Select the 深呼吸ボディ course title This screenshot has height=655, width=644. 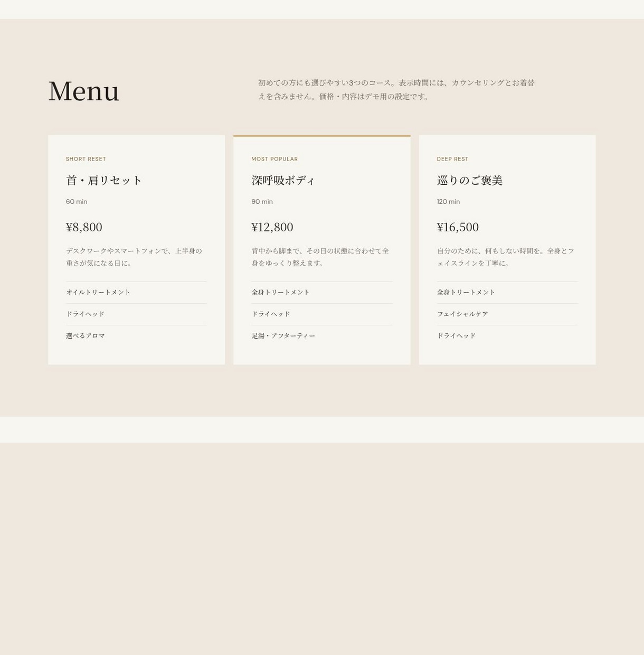pyautogui.click(x=283, y=180)
